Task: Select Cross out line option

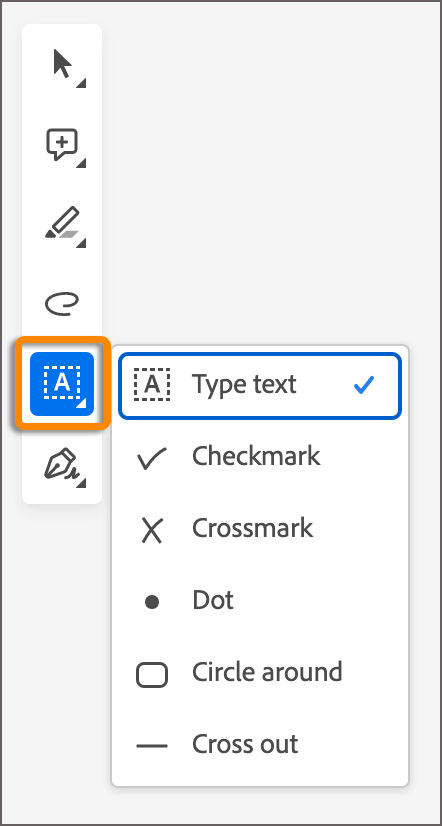Action: click(260, 745)
